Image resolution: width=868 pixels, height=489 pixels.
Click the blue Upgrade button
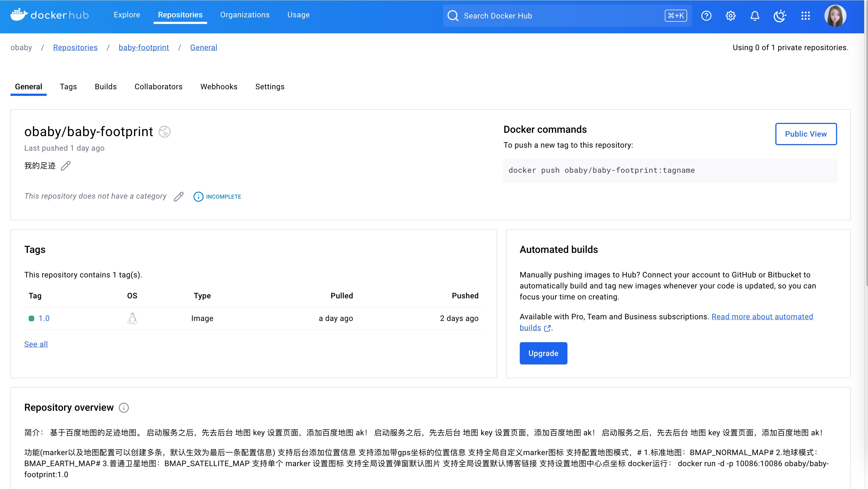tap(543, 353)
